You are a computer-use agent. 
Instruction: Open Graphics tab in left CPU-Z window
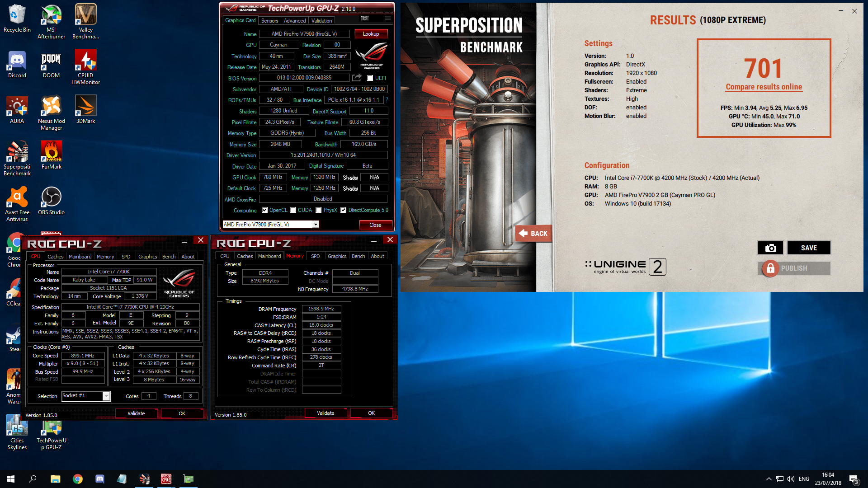[x=148, y=257]
